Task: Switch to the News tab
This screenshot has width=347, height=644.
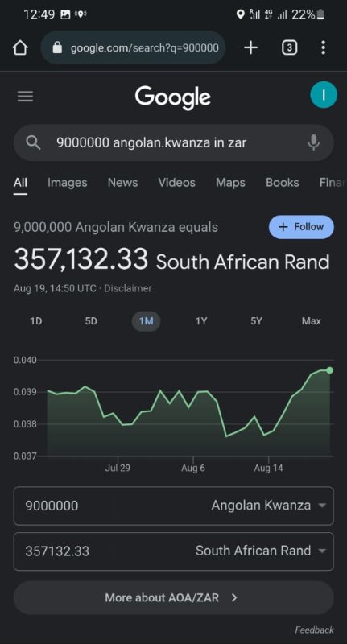Action: click(x=122, y=183)
